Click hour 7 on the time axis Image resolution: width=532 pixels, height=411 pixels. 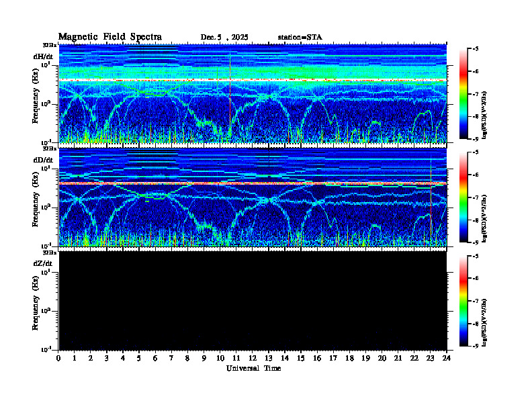171,359
